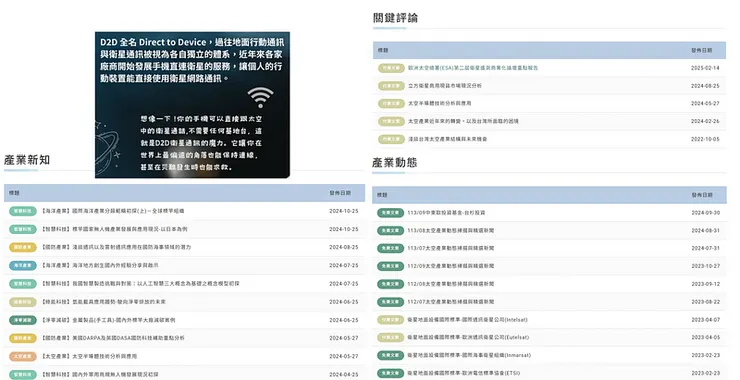Click the 國防產業 tag on DARPA row

[x=23, y=338]
